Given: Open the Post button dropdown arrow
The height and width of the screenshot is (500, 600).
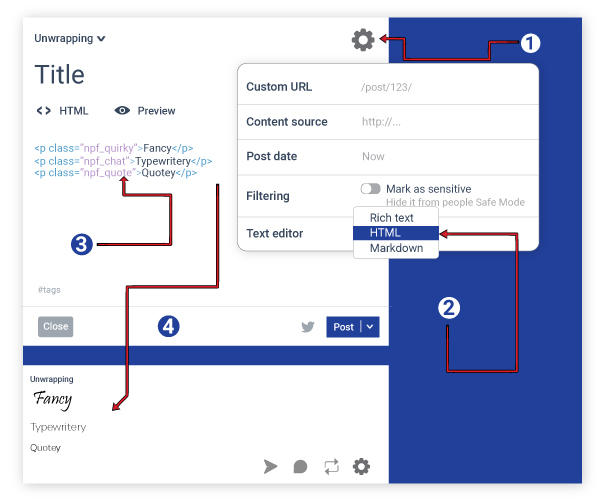Looking at the screenshot, I should point(370,327).
